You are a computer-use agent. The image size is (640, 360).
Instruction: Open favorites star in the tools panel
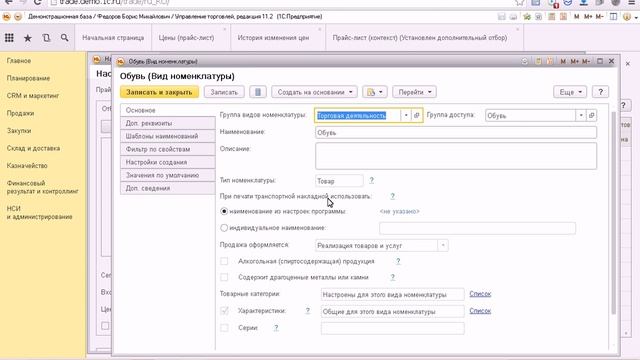[x=28, y=38]
